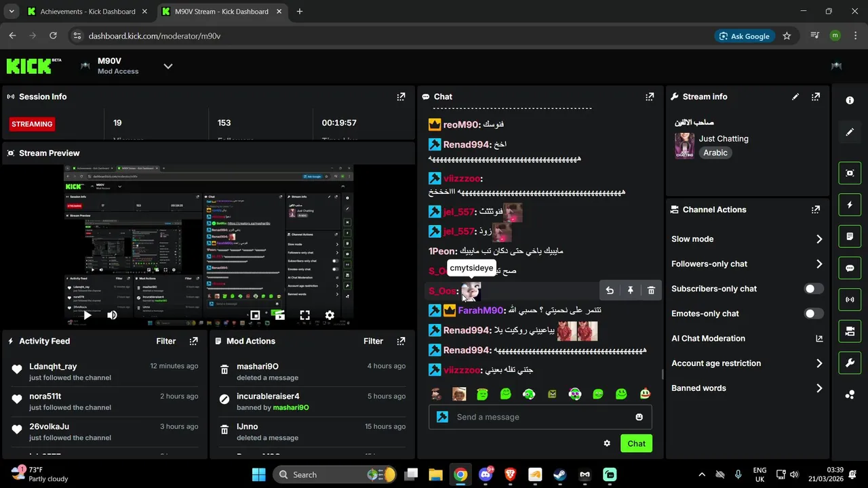The width and height of the screenshot is (868, 488).
Task: Reply to the hovered S_Oos message
Action: point(610,290)
